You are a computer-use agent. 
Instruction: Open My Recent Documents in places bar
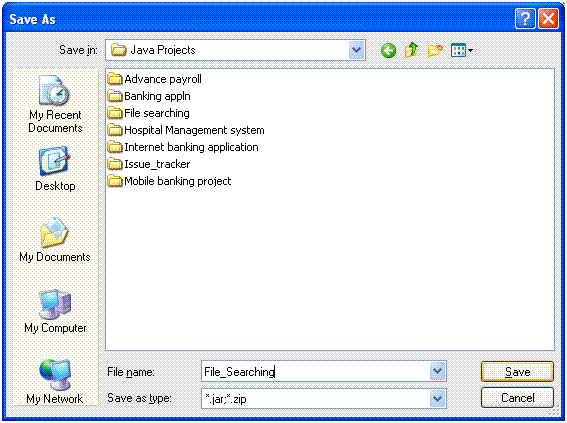tap(55, 104)
